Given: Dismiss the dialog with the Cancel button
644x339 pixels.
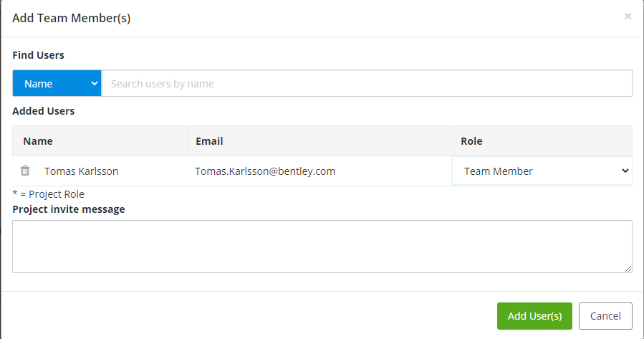Looking at the screenshot, I should tap(605, 316).
